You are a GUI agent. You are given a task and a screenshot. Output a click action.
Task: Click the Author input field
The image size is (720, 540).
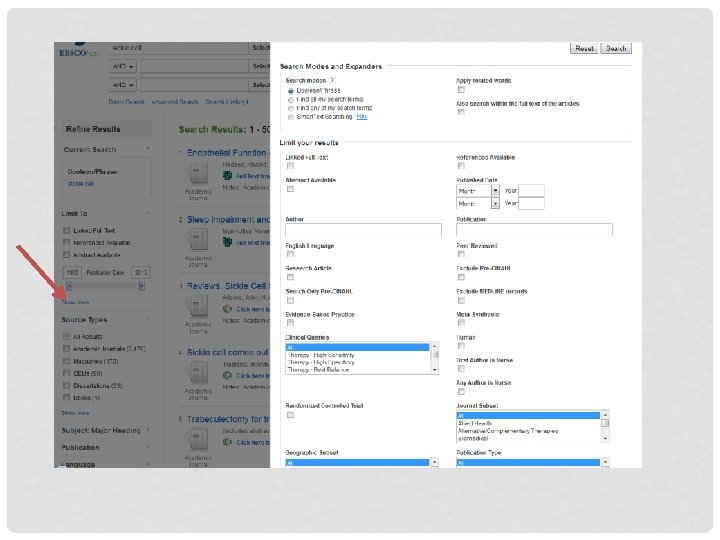click(363, 230)
